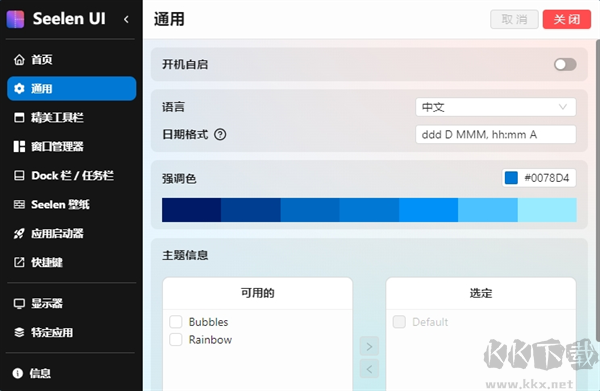Select the sixth sky blue swatch

tap(488, 210)
